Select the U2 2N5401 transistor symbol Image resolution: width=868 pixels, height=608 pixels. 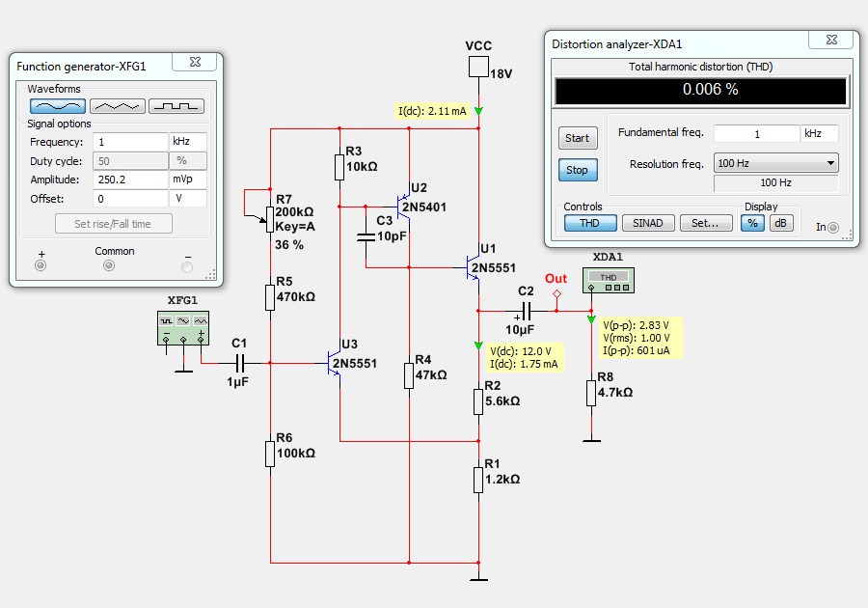403,207
